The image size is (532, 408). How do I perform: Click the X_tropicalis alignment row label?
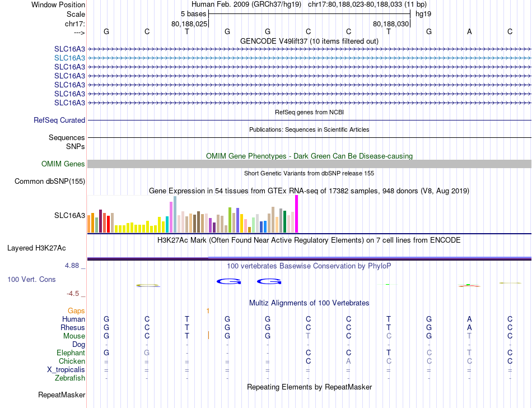coord(66,370)
